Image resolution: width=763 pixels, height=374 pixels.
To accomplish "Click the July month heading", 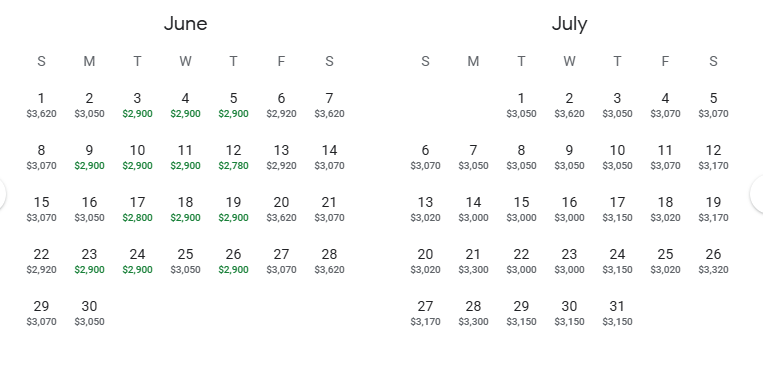I will pyautogui.click(x=569, y=24).
